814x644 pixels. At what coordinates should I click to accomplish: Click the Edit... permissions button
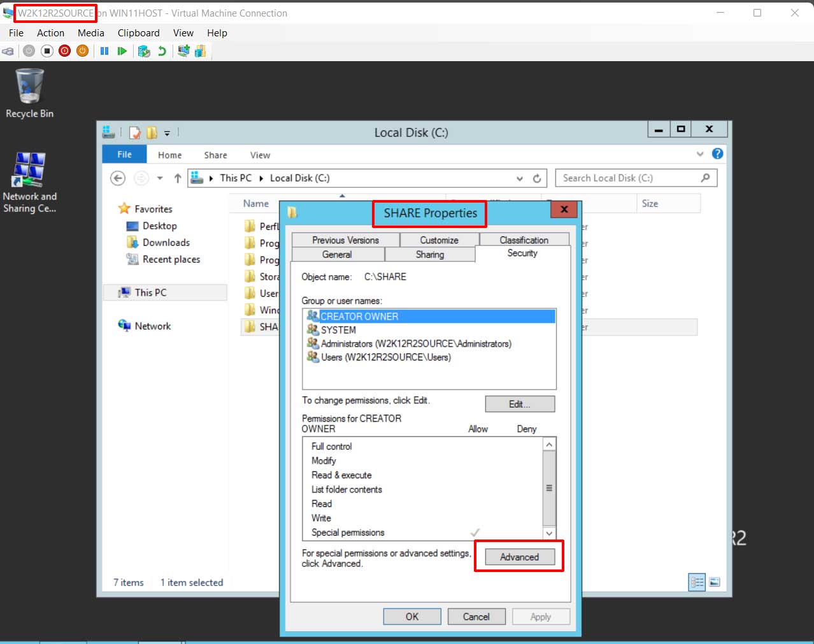pyautogui.click(x=520, y=404)
